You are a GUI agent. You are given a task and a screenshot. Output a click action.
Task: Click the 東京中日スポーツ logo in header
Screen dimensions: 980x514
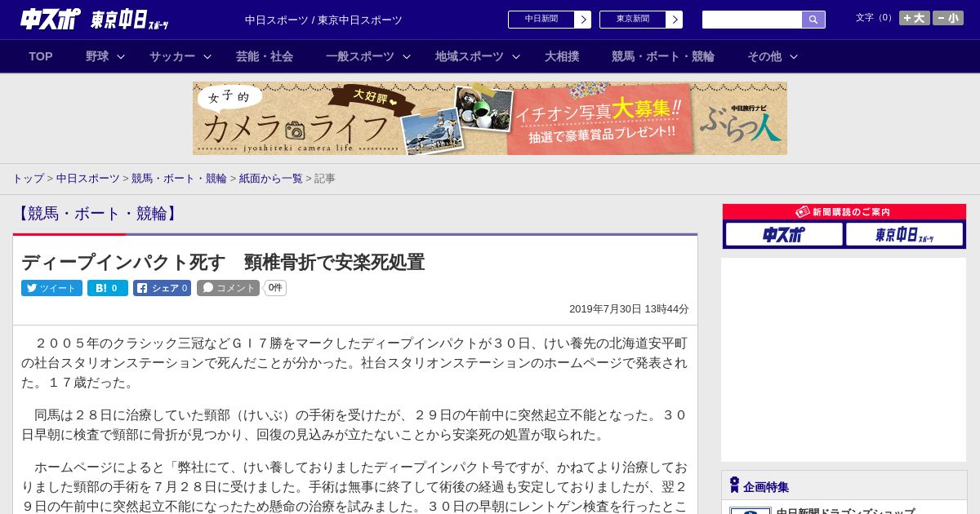(x=130, y=20)
